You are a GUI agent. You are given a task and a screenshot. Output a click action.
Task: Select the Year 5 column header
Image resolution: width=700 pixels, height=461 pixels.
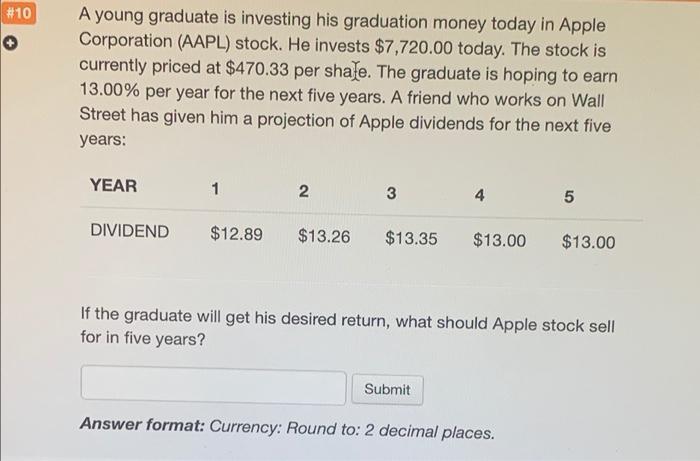569,197
